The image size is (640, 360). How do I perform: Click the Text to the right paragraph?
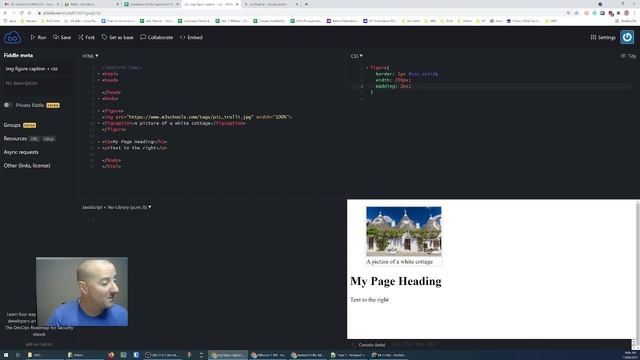(x=369, y=300)
